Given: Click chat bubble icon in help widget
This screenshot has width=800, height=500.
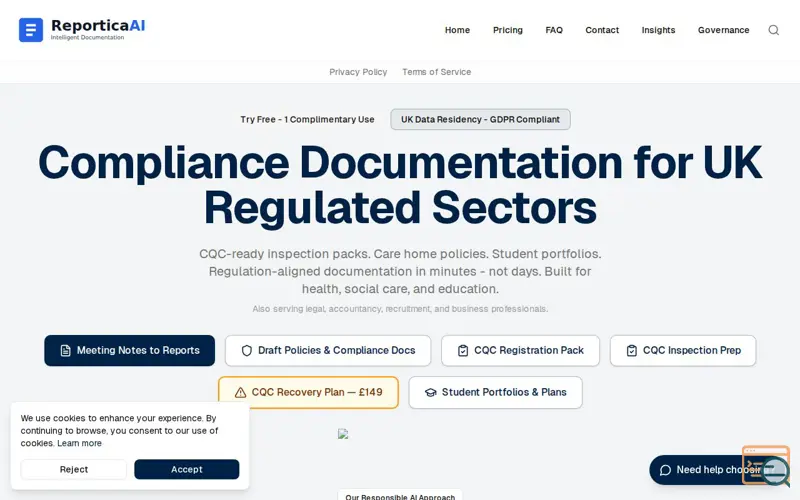Looking at the screenshot, I should point(665,470).
